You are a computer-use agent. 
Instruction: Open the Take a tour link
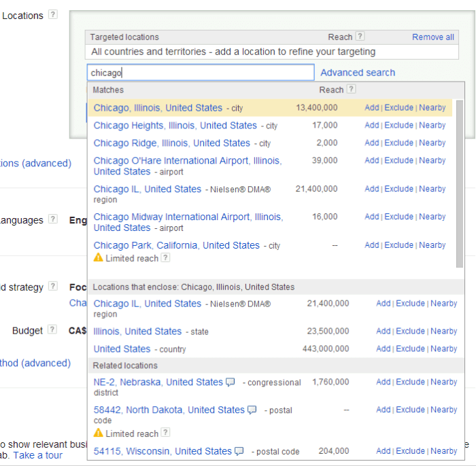pos(38,455)
